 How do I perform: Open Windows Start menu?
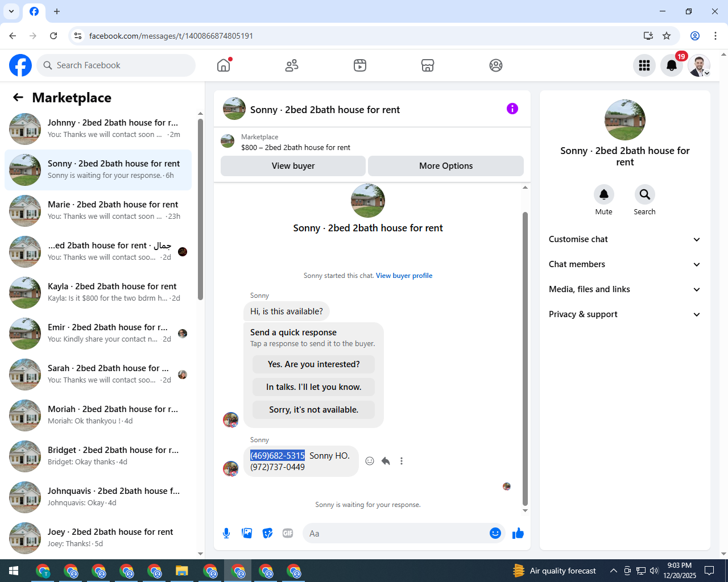(x=14, y=571)
